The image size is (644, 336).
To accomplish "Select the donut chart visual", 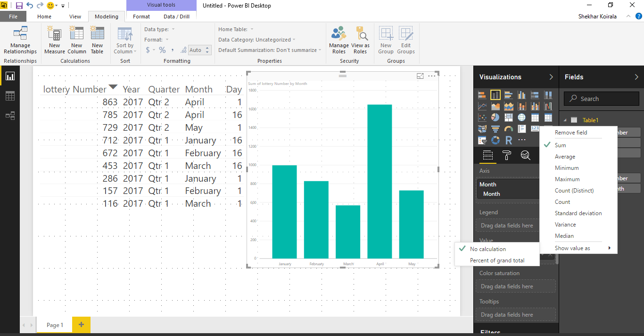I will point(495,140).
